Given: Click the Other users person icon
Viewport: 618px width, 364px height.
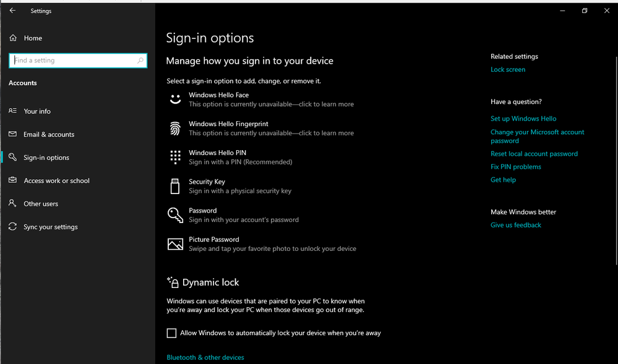Looking at the screenshot, I should click(12, 203).
